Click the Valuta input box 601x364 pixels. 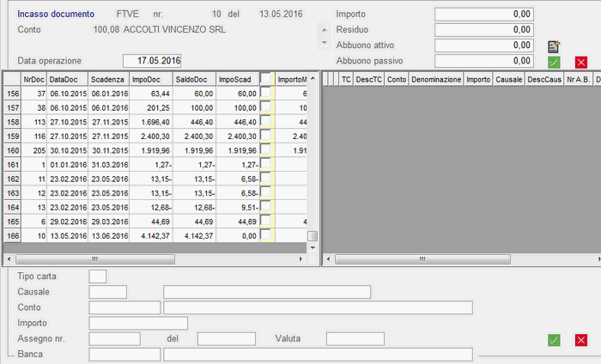point(355,339)
